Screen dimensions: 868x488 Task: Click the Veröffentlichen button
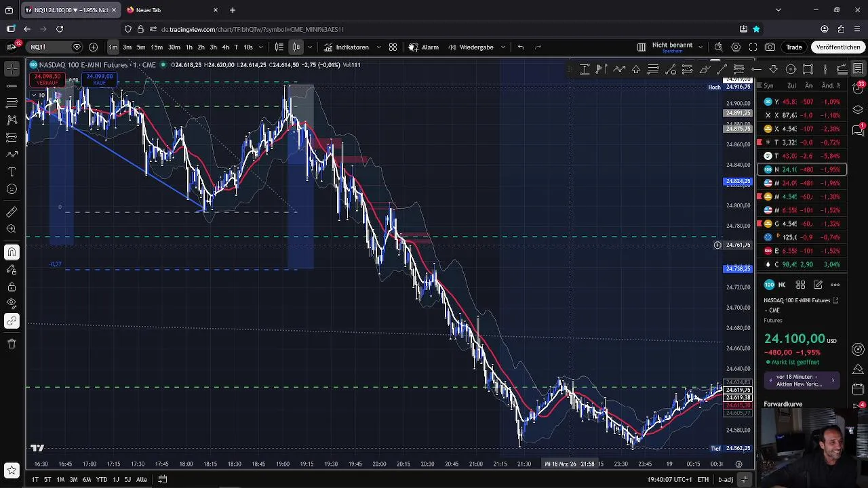tap(838, 47)
